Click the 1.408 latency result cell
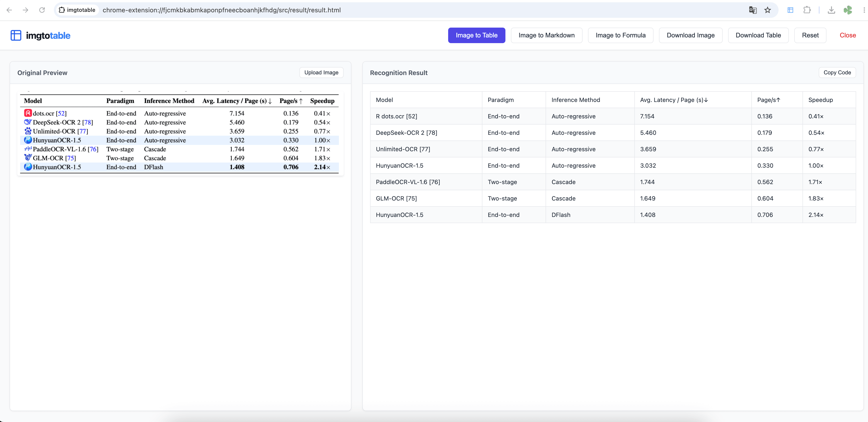Viewport: 868px width, 422px height. point(693,215)
